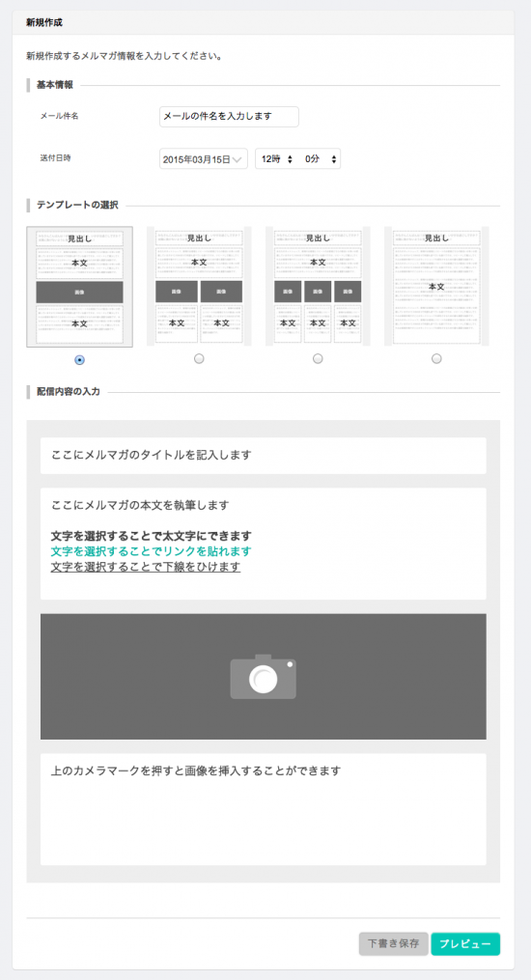Screen dimensions: 531x980
Task: Click the メール件名 input field
Action: (x=229, y=116)
